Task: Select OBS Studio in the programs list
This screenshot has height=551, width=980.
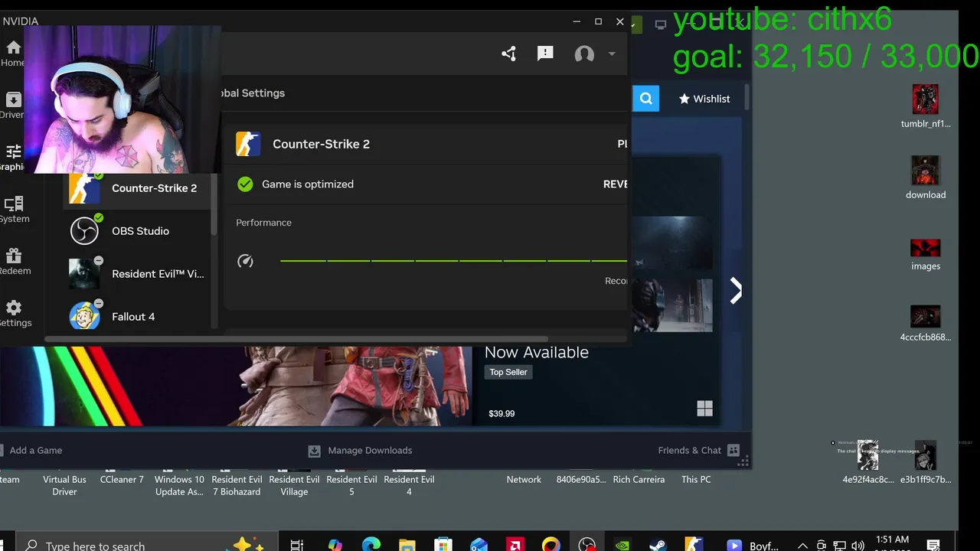Action: 136,231
